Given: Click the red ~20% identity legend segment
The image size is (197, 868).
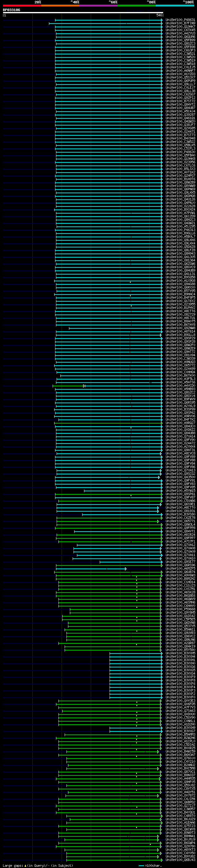Looking at the screenshot, I should [22, 6].
